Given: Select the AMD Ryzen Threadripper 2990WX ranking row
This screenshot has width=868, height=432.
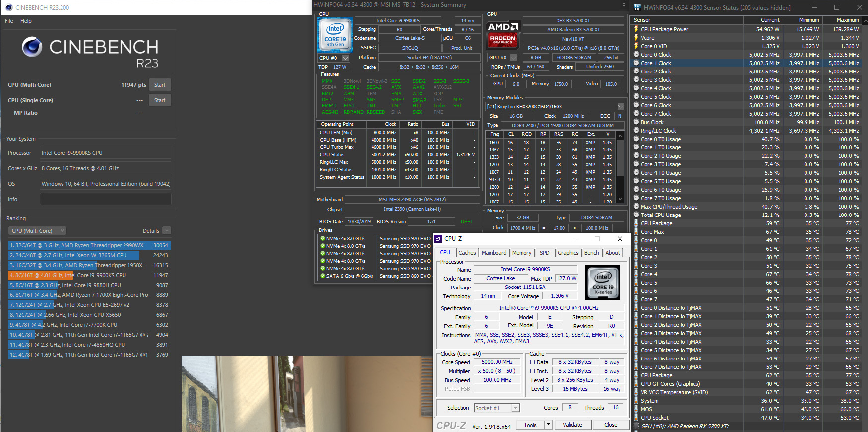Looking at the screenshot, I should [89, 245].
